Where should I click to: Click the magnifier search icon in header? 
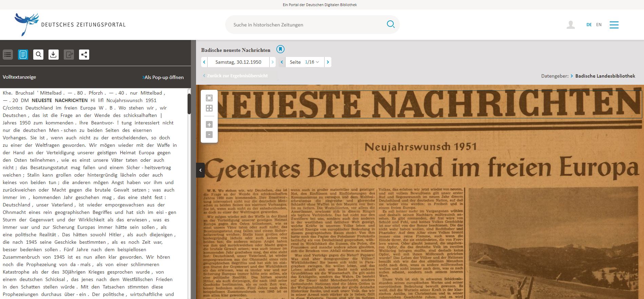pos(391,24)
